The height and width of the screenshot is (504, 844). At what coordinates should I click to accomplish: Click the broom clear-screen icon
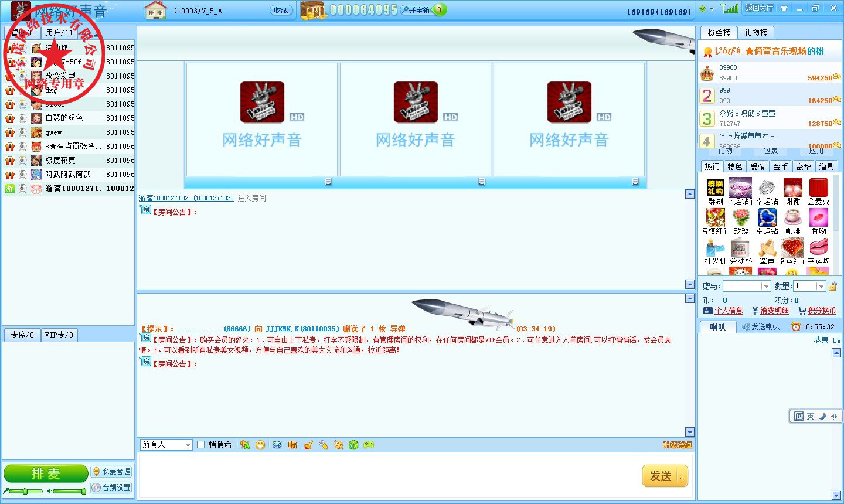coord(308,445)
